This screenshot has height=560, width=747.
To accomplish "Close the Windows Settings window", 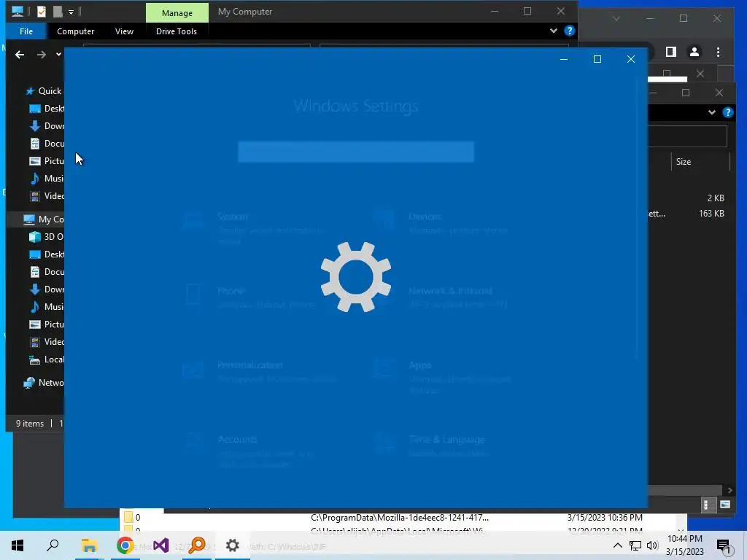I will (631, 59).
